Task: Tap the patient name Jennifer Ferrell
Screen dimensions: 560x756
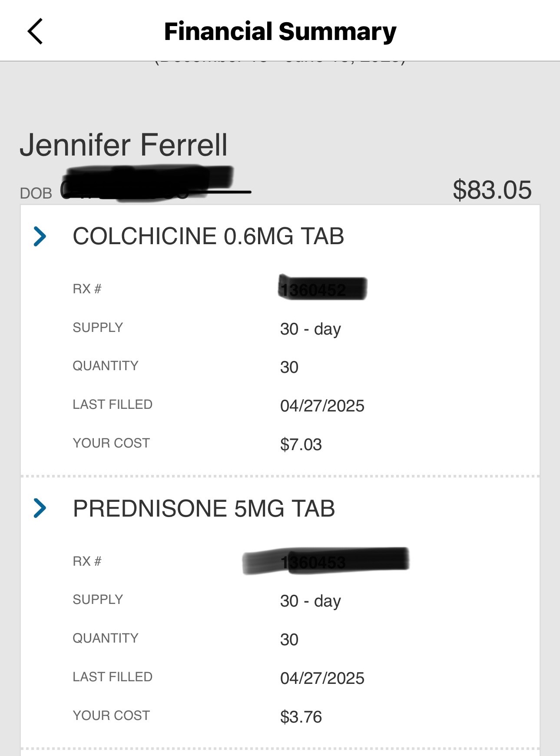Action: (x=124, y=145)
